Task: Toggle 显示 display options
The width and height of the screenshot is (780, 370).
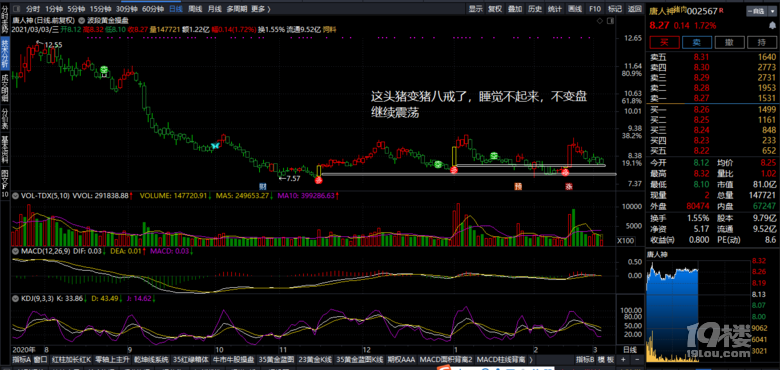Action: tap(476, 9)
